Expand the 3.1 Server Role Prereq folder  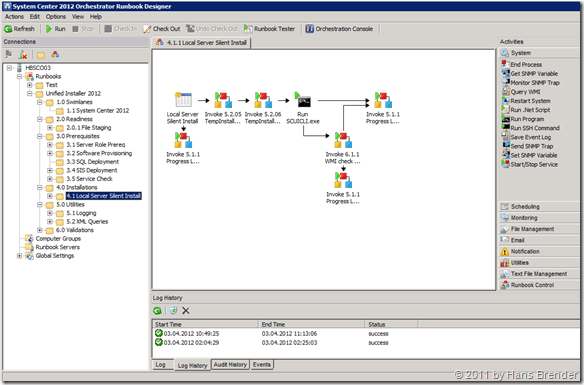click(x=50, y=145)
